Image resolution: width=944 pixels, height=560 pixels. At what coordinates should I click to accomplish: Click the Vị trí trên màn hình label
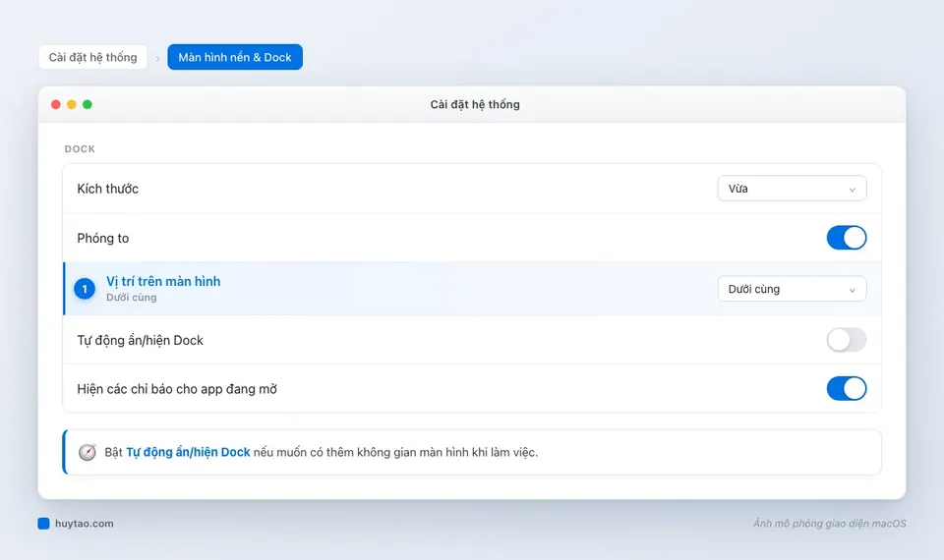click(163, 282)
